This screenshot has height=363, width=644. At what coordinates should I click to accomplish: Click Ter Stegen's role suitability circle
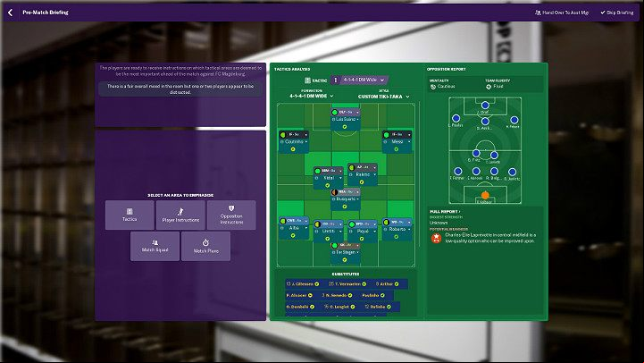click(335, 245)
